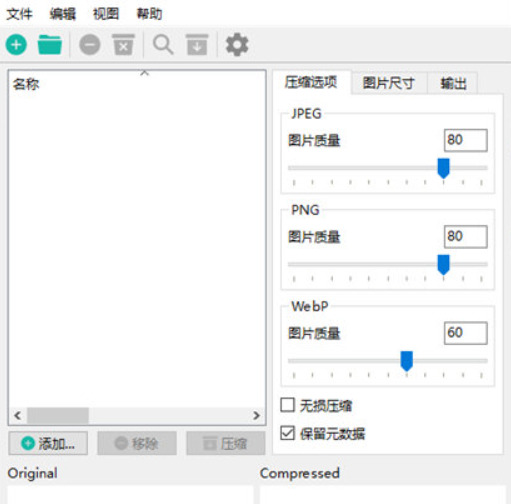Click the horizontal scrollbar thumb

pyautogui.click(x=58, y=416)
